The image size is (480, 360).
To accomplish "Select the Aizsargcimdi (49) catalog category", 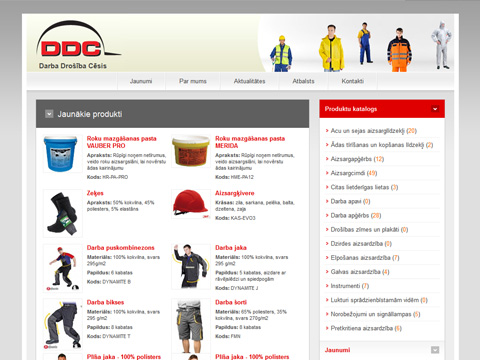I will [x=354, y=173].
